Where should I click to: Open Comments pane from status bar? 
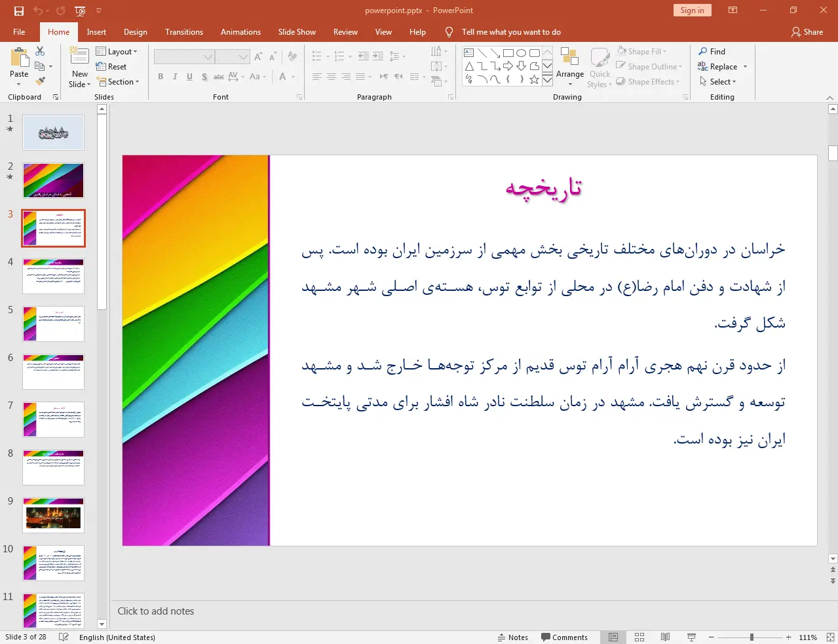point(564,637)
